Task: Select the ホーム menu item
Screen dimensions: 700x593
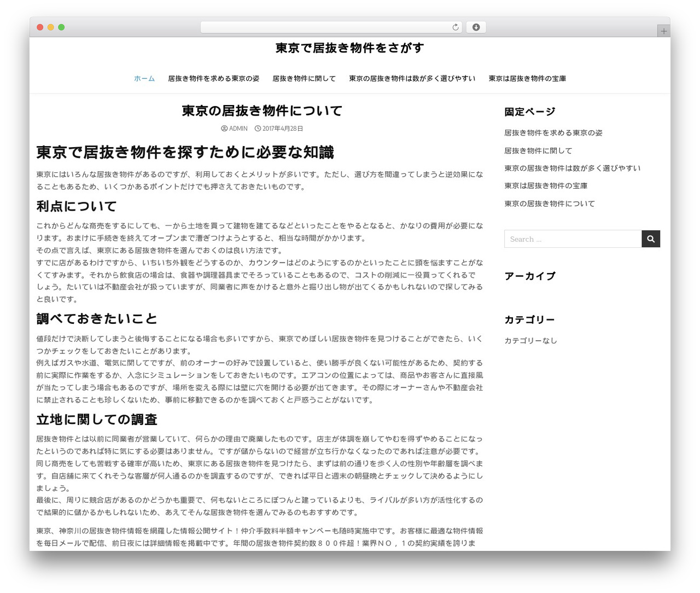Action: tap(144, 79)
